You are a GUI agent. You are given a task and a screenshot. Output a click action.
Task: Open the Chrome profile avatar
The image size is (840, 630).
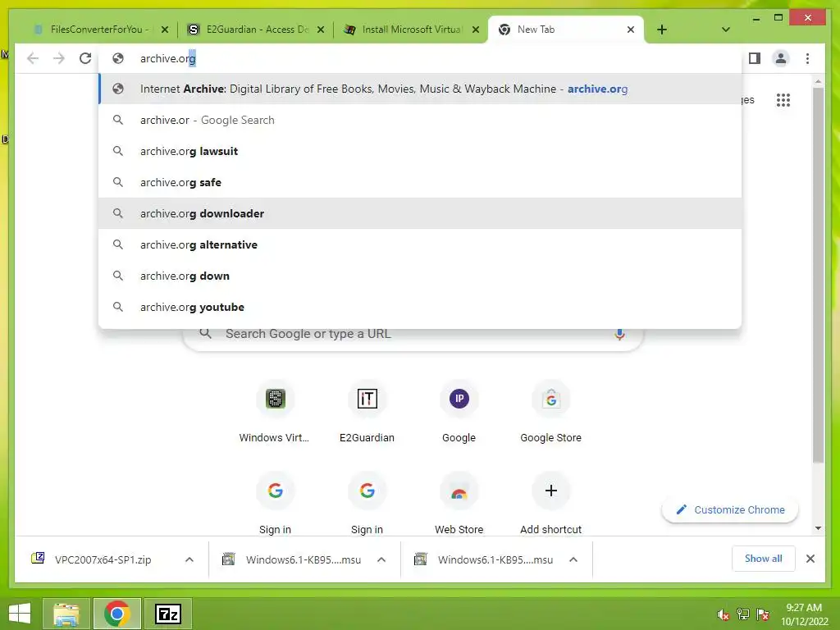[x=781, y=58]
